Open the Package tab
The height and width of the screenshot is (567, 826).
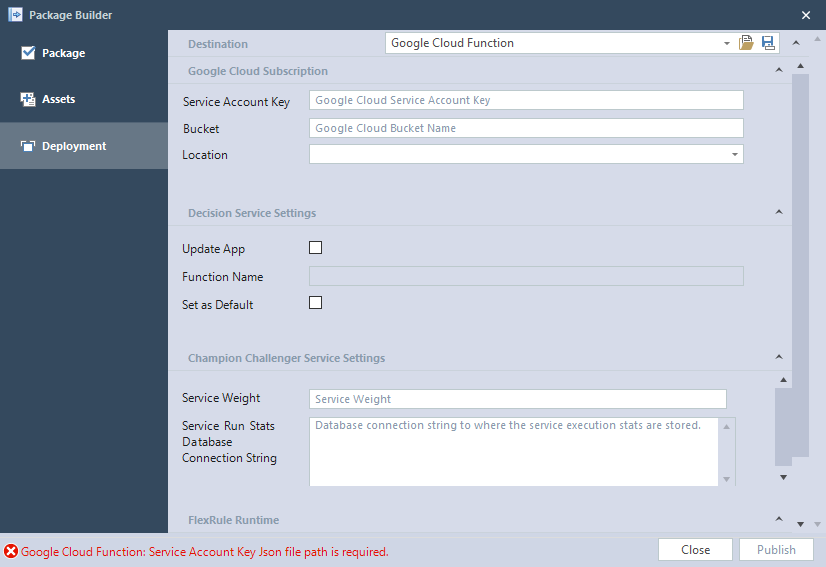click(84, 53)
